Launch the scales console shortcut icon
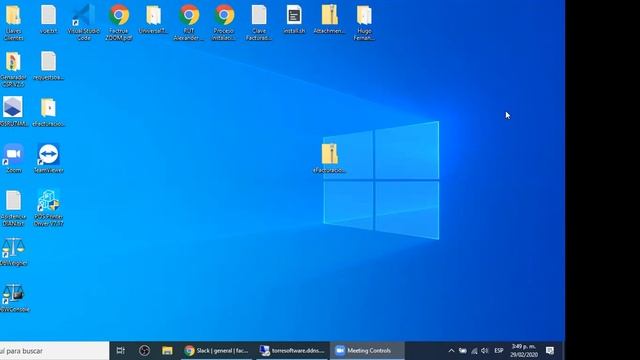This screenshot has height=360, width=640. [14, 298]
